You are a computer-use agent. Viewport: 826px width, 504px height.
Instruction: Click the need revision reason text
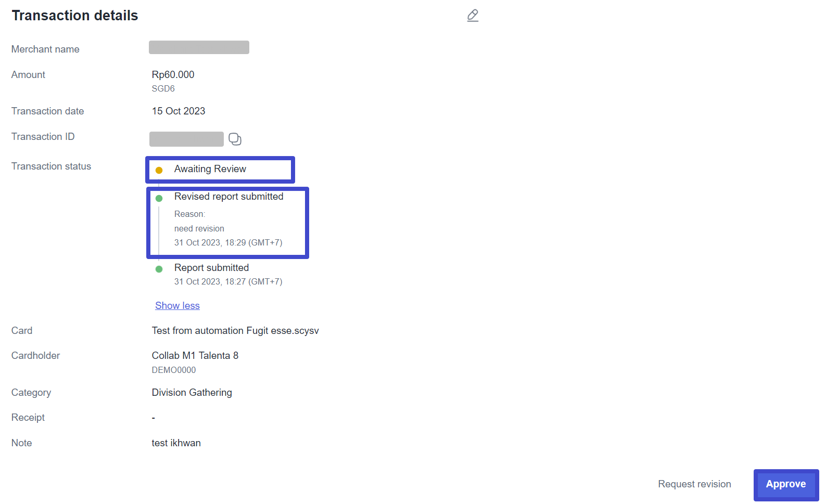(x=199, y=229)
